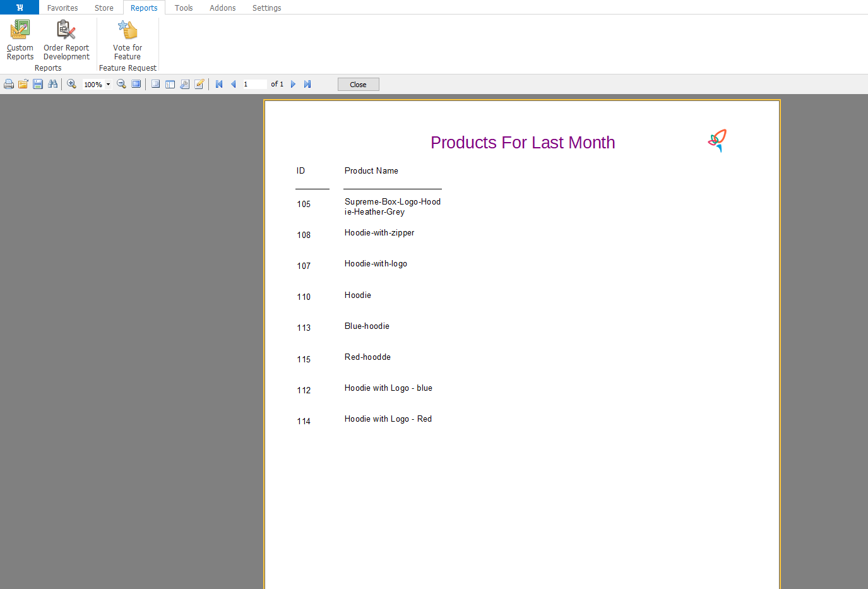Viewport: 868px width, 589px height.
Task: Open the Settings tab
Action: pos(266,8)
